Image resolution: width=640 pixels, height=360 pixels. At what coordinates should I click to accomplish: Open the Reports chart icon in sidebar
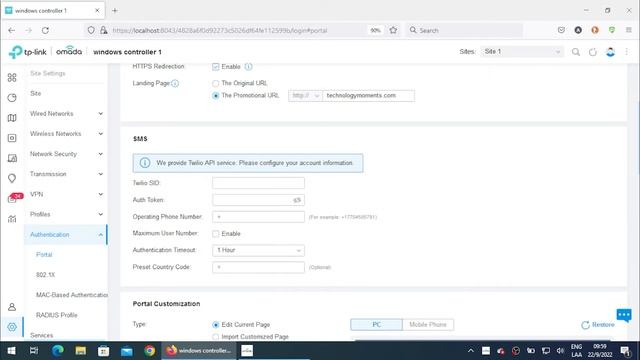tap(12, 219)
